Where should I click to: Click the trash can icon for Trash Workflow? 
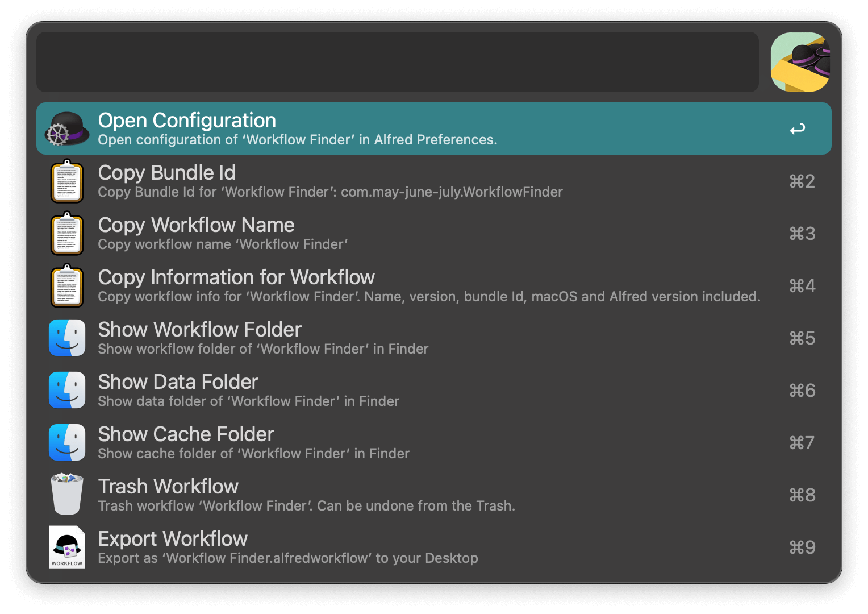[67, 494]
